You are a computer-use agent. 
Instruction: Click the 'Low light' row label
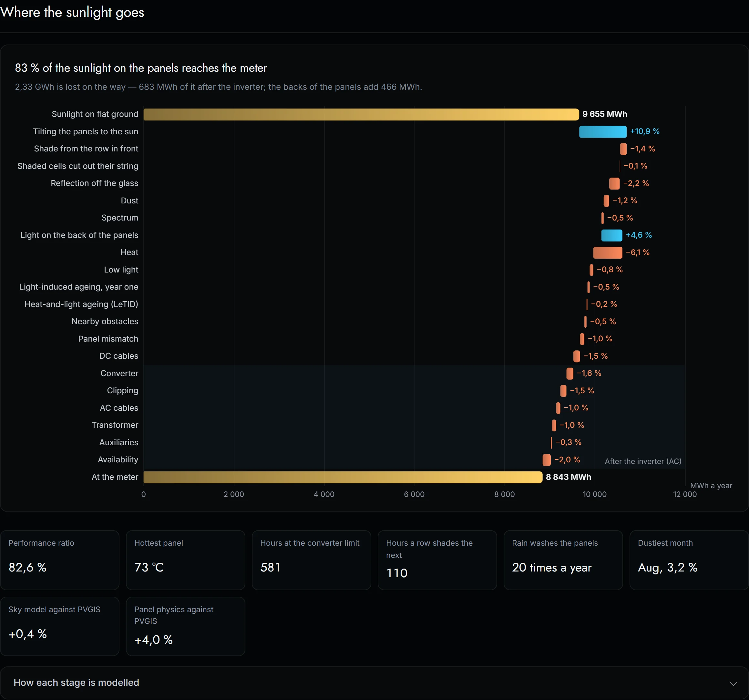[121, 270]
